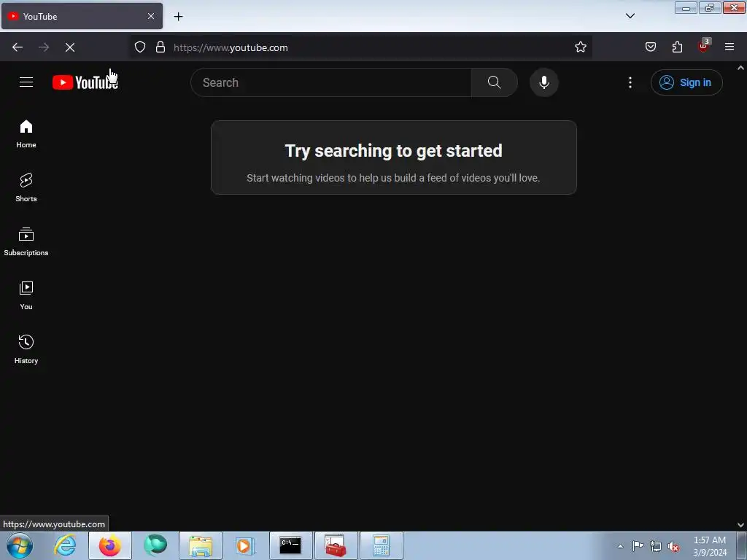The height and width of the screenshot is (560, 747).
Task: Open the red toolbox taskbar application
Action: coord(336,545)
